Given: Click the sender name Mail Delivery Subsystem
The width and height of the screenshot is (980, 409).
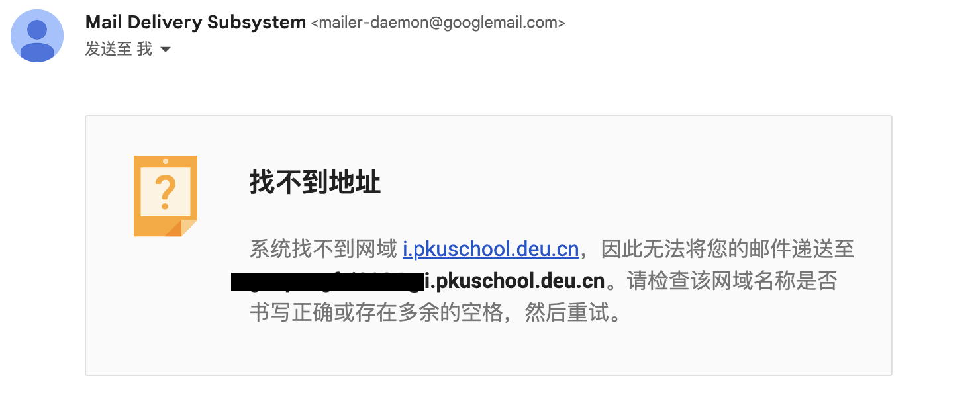Looking at the screenshot, I should click(x=195, y=23).
